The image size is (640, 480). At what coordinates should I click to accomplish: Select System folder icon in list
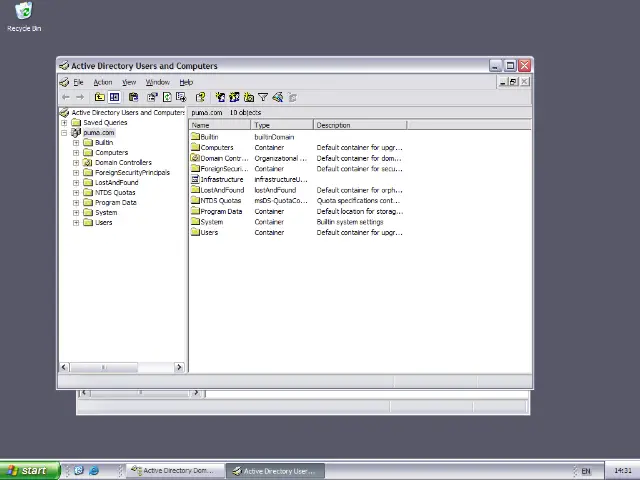coord(195,222)
